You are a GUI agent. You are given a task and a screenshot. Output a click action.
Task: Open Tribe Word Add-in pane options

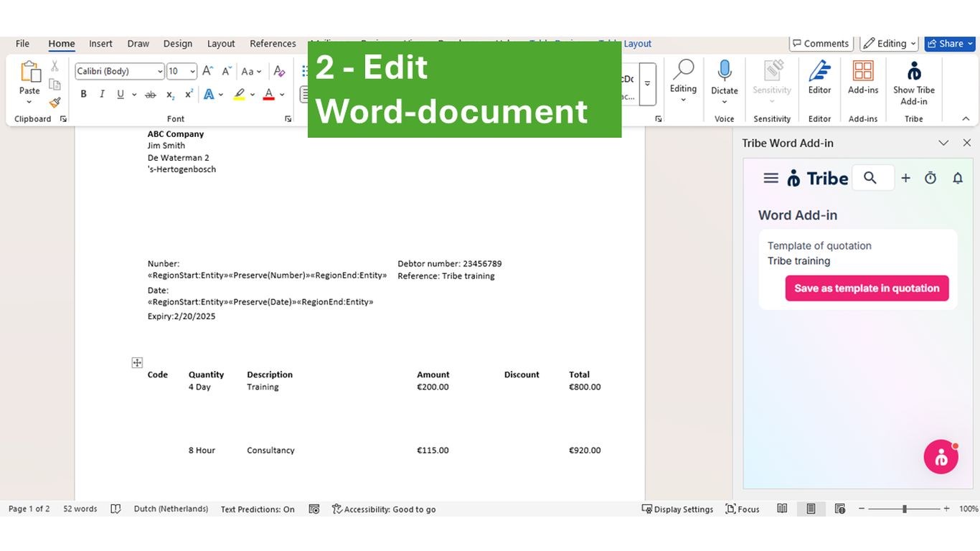point(944,143)
